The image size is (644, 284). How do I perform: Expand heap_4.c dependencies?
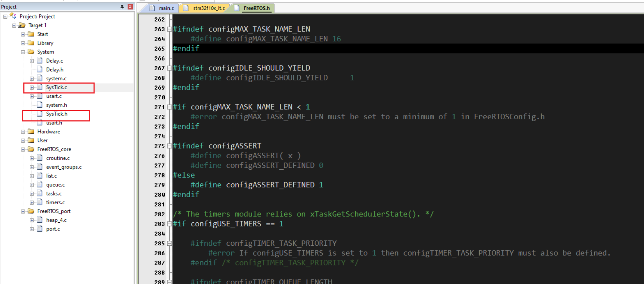[x=32, y=220]
